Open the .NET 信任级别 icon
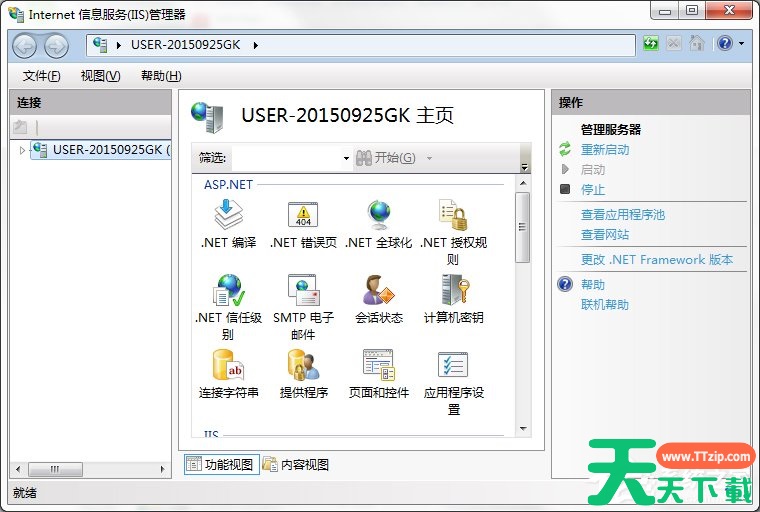Image resolution: width=760 pixels, height=512 pixels. (228, 291)
